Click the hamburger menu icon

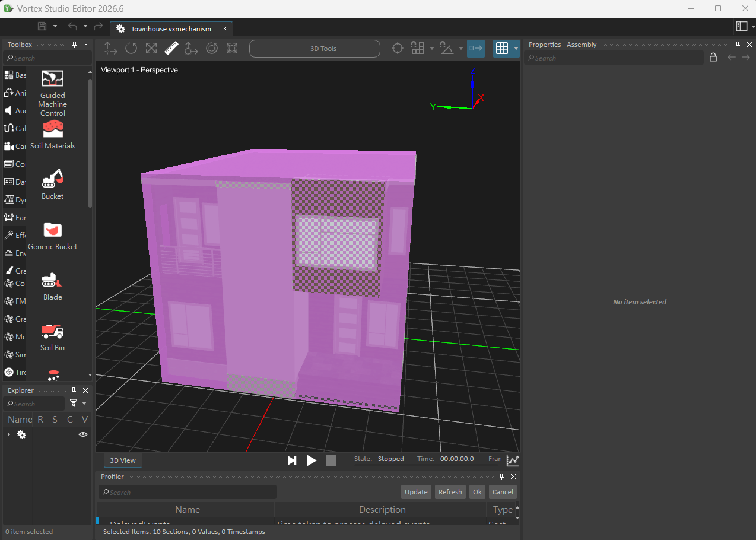[17, 27]
